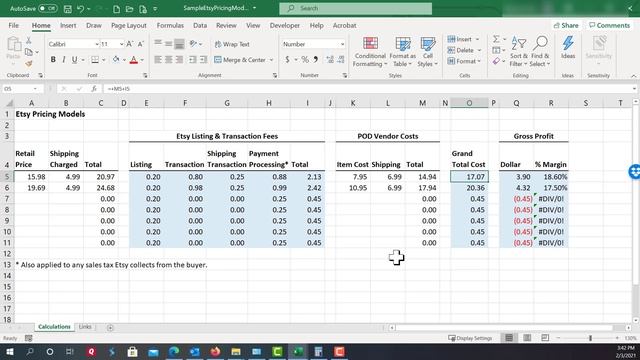Click the formula bar input
This screenshot has height=360, width=640.
[x=367, y=89]
